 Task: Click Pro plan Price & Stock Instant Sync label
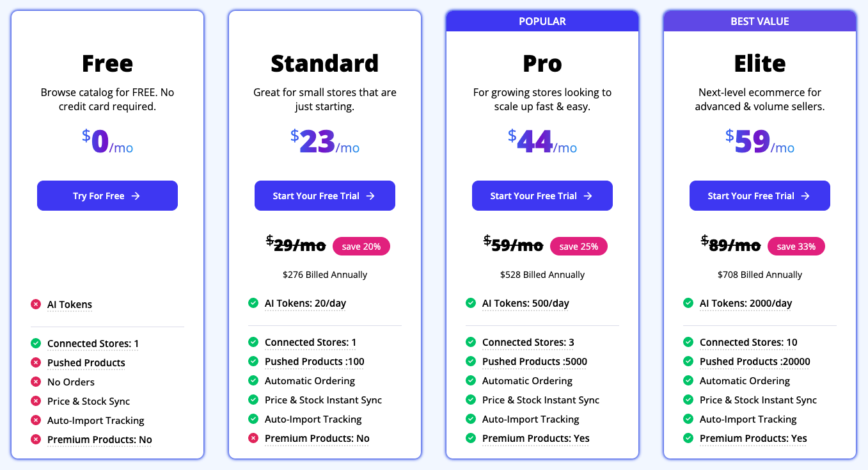(541, 400)
